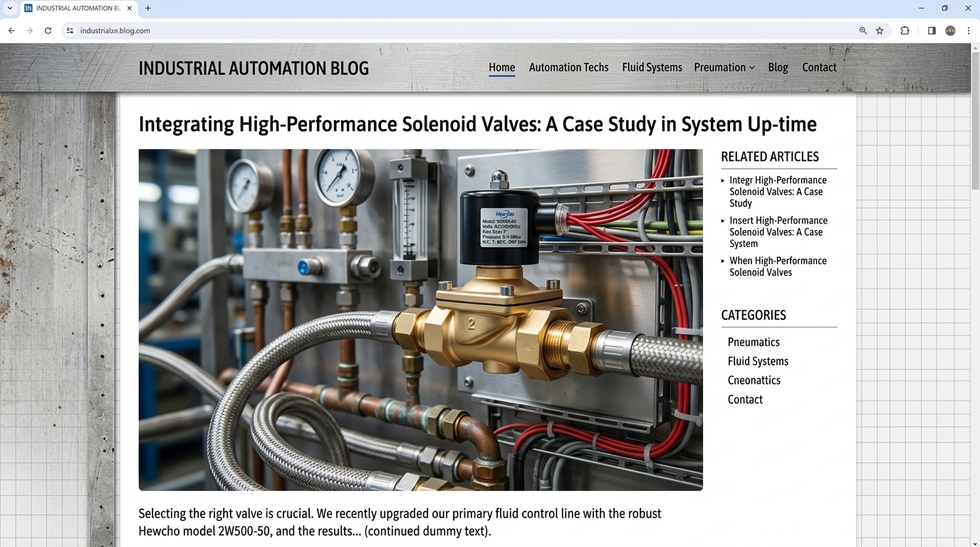
Task: Select the Pneumatics category
Action: 754,342
